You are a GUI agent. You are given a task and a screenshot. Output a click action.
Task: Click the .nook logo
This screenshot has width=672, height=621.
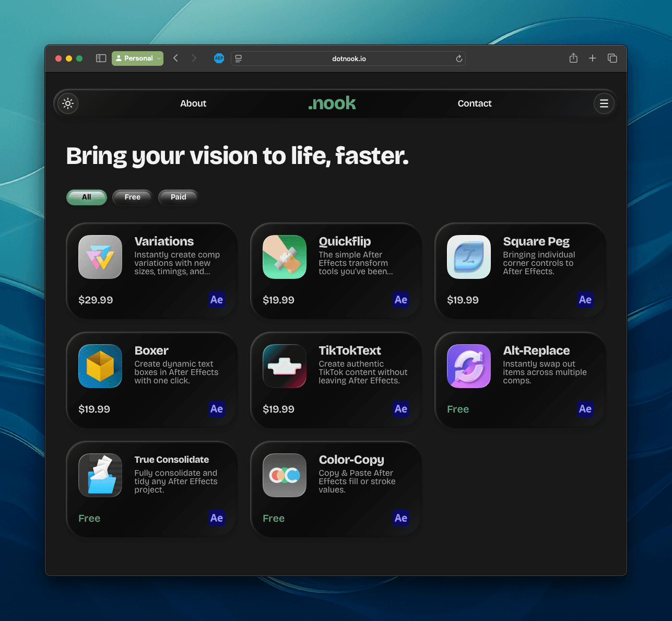pos(332,103)
